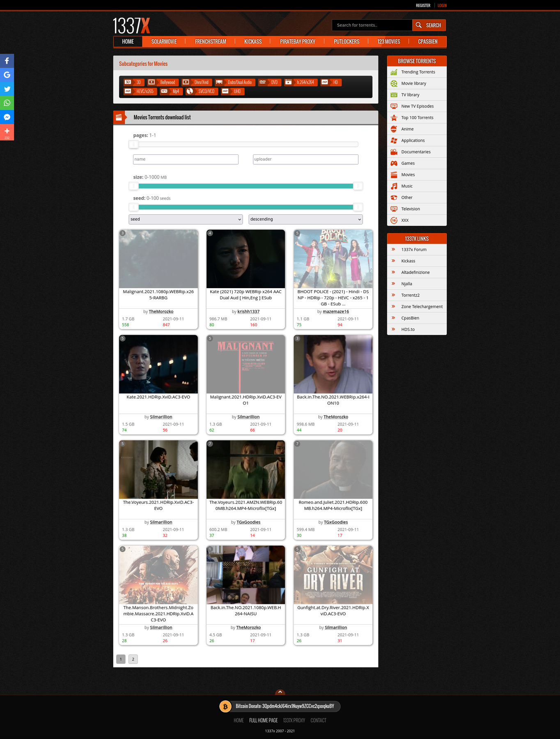Click the SEARCH button
The height and width of the screenshot is (739, 560).
pos(429,25)
